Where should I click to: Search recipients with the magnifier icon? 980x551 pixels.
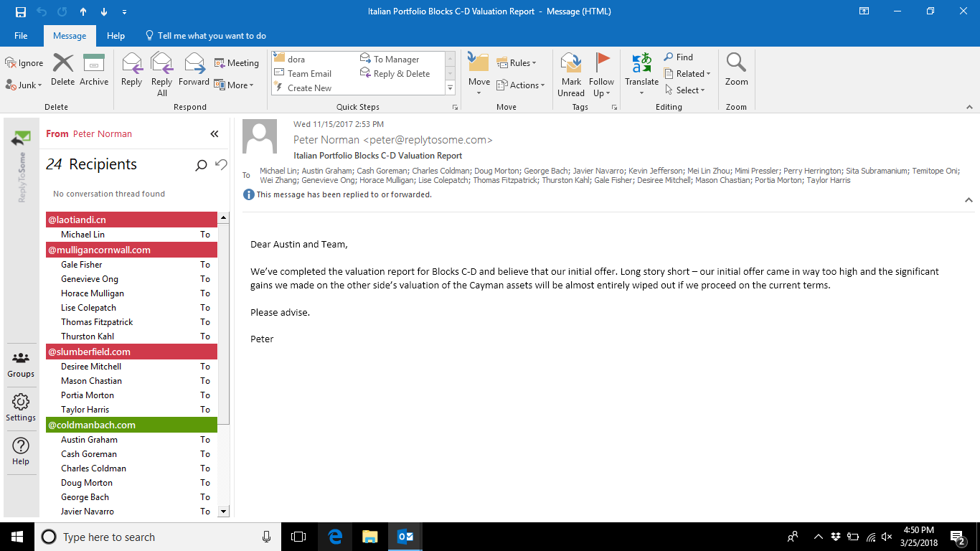[202, 165]
